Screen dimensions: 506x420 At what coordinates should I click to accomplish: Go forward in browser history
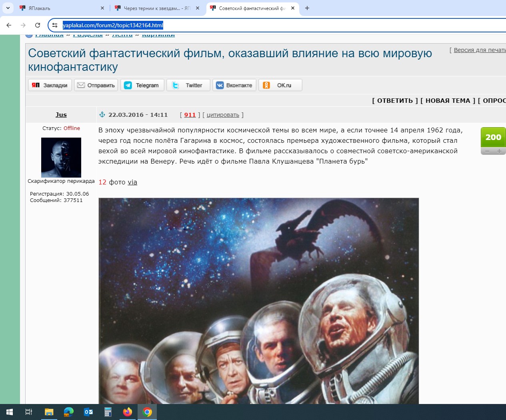click(x=23, y=25)
